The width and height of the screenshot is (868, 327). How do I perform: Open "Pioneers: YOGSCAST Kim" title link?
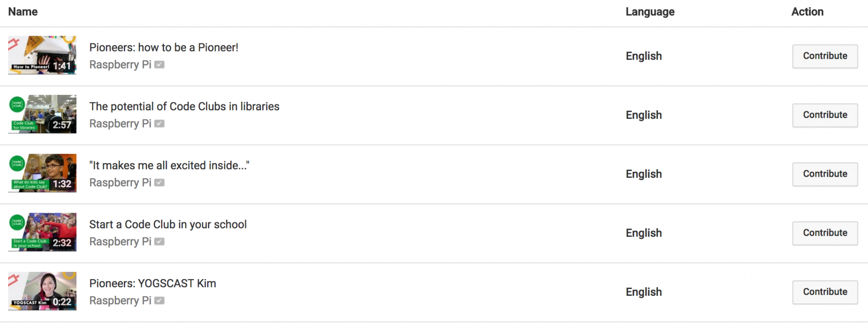(152, 284)
